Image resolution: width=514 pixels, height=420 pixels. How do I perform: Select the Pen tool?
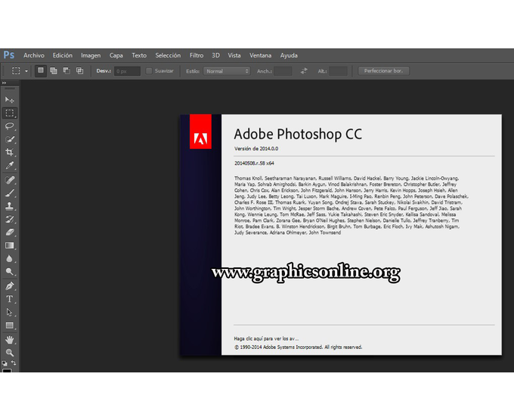[10, 286]
